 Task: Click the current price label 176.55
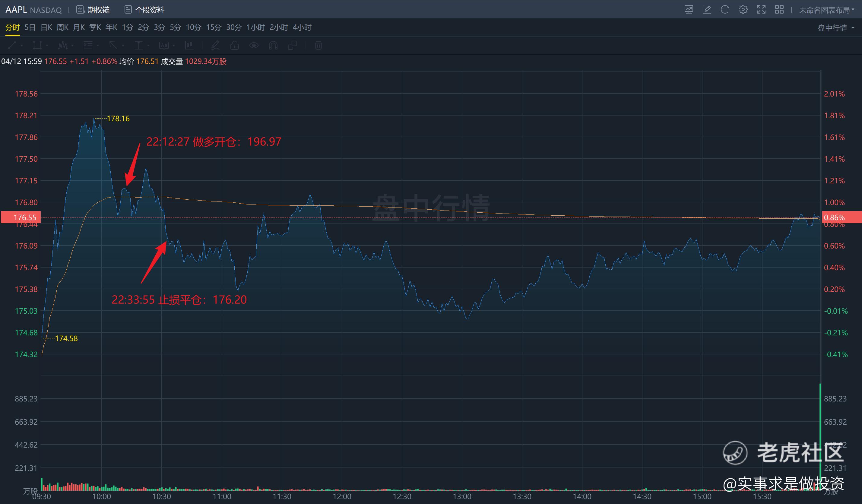coord(21,217)
